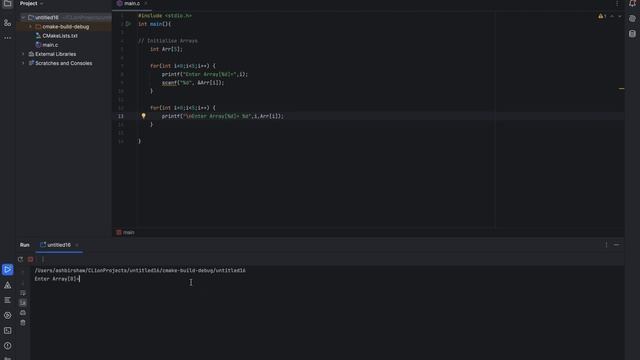Minimize the Run panel hide icon
The height and width of the screenshot is (360, 640).
coord(616,245)
